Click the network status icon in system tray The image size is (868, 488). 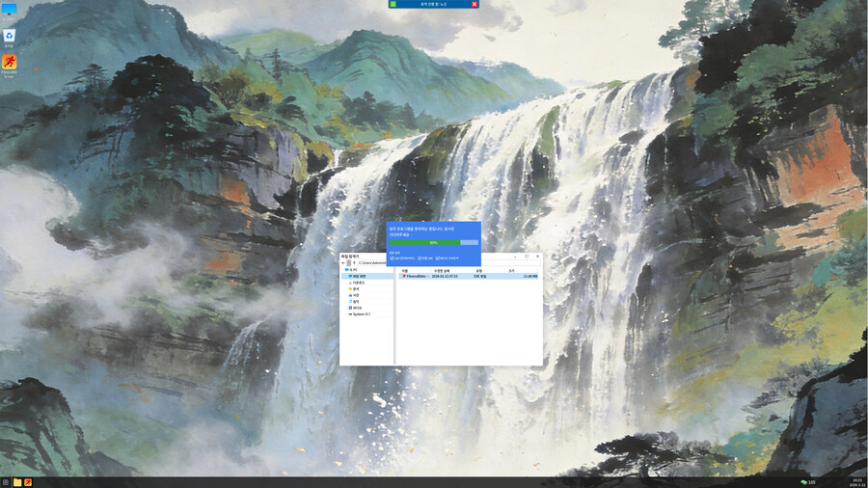(803, 481)
